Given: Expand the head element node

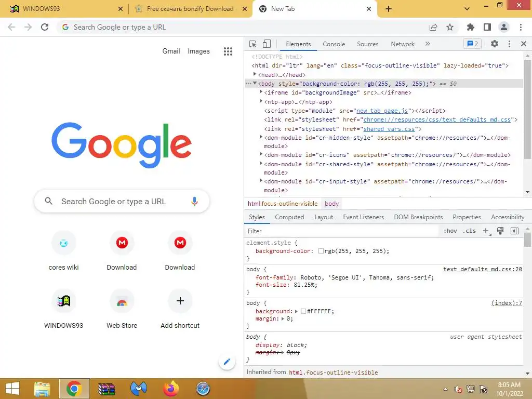Looking at the screenshot, I should pos(255,74).
